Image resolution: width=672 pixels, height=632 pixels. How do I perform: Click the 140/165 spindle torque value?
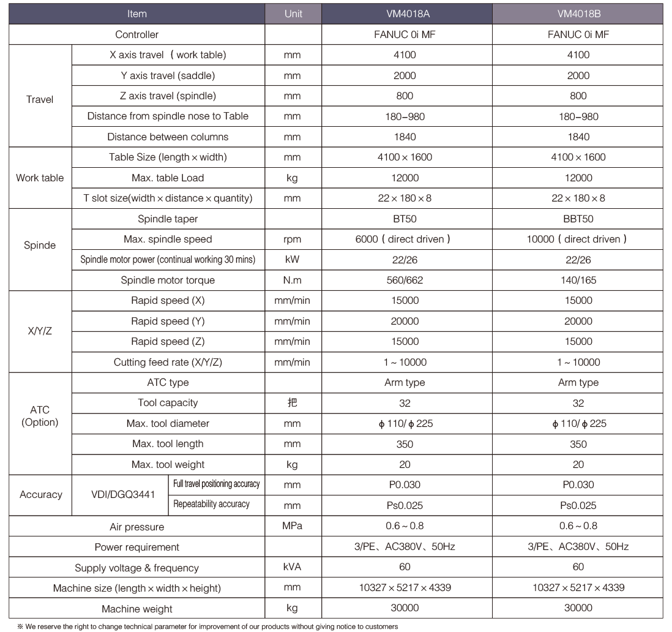pos(578,280)
